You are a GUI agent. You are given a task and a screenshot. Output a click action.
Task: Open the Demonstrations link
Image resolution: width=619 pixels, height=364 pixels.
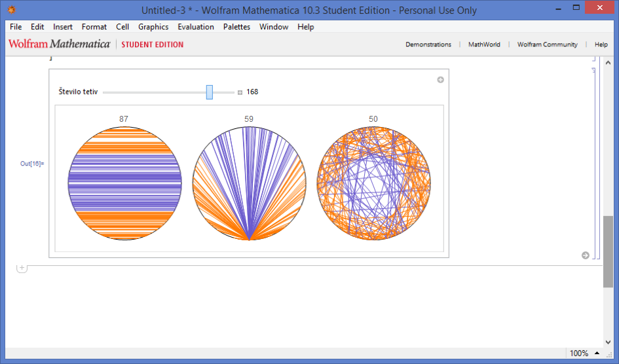click(428, 45)
